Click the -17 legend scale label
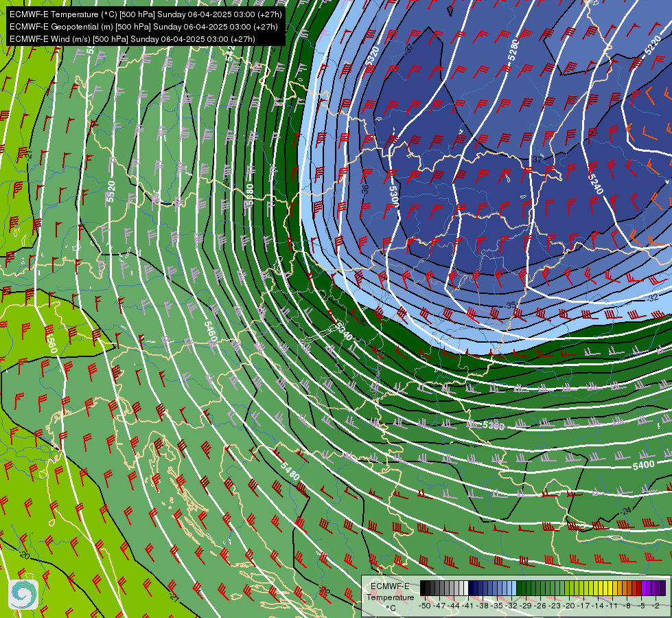This screenshot has width=672, height=618. [585, 606]
